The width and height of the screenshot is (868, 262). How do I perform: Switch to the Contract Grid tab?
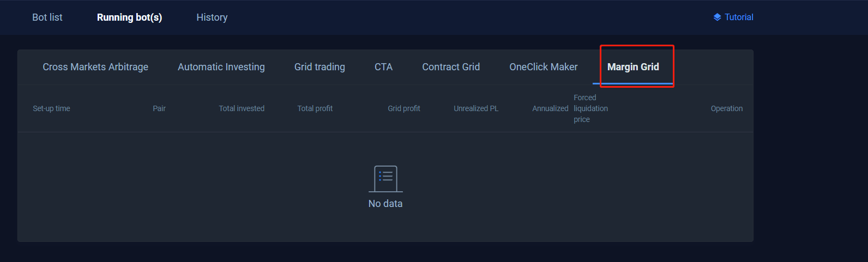[451, 67]
